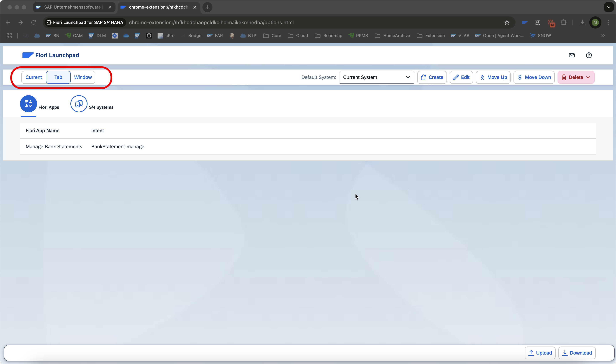Open the cPro bookmark
Viewport: 616px width, 364px height.
tap(166, 36)
